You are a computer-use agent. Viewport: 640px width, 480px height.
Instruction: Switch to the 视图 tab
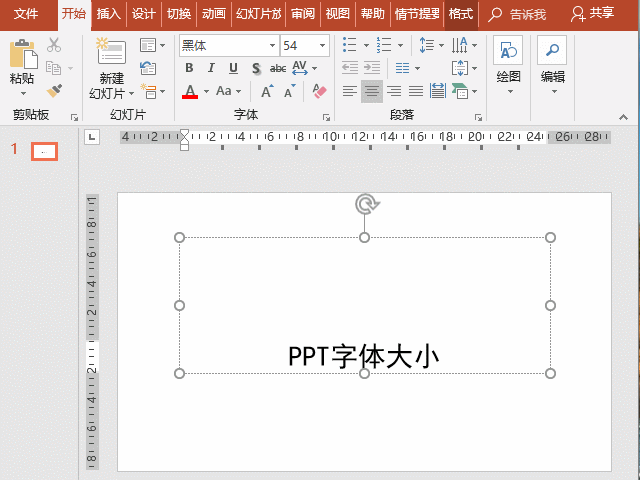(338, 14)
